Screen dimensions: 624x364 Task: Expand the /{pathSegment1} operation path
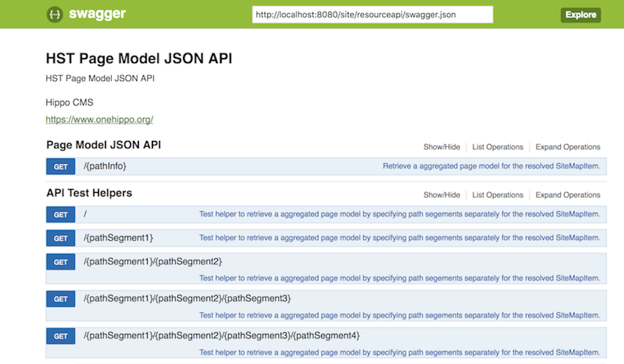click(x=119, y=238)
